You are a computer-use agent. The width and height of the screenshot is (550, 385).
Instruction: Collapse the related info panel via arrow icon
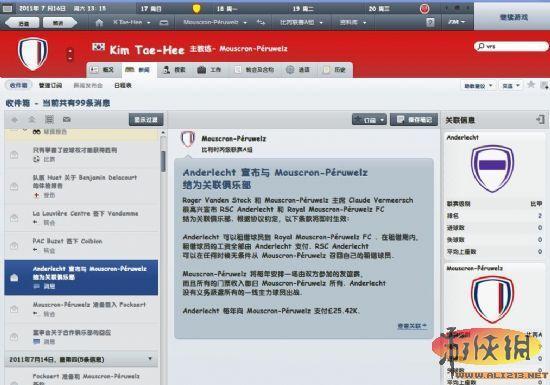coord(540,120)
